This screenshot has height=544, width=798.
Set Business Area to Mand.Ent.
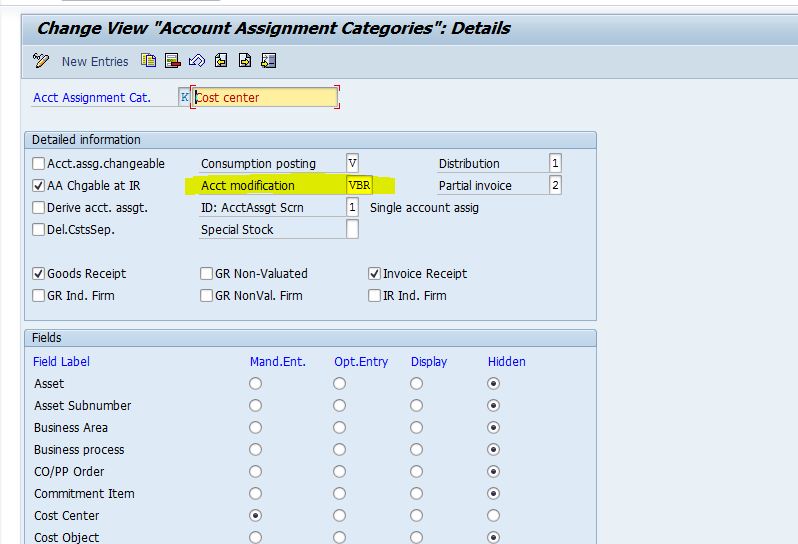[255, 427]
